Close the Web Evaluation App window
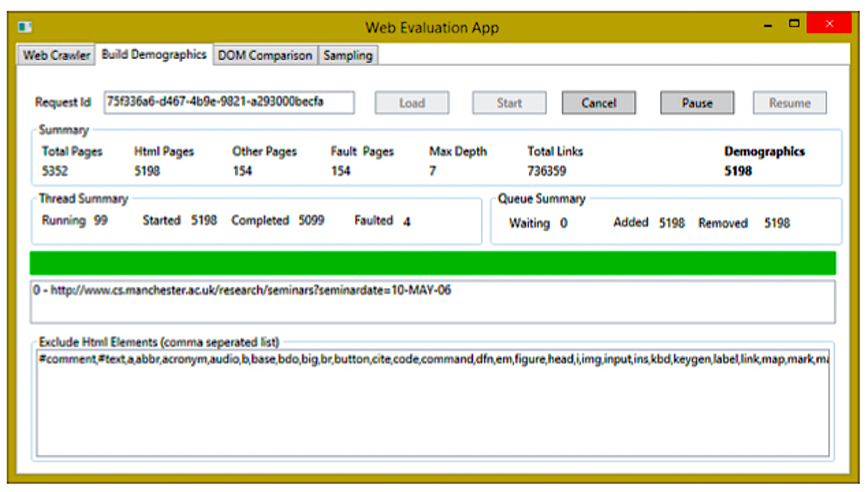This screenshot has height=492, width=868. coord(829,25)
